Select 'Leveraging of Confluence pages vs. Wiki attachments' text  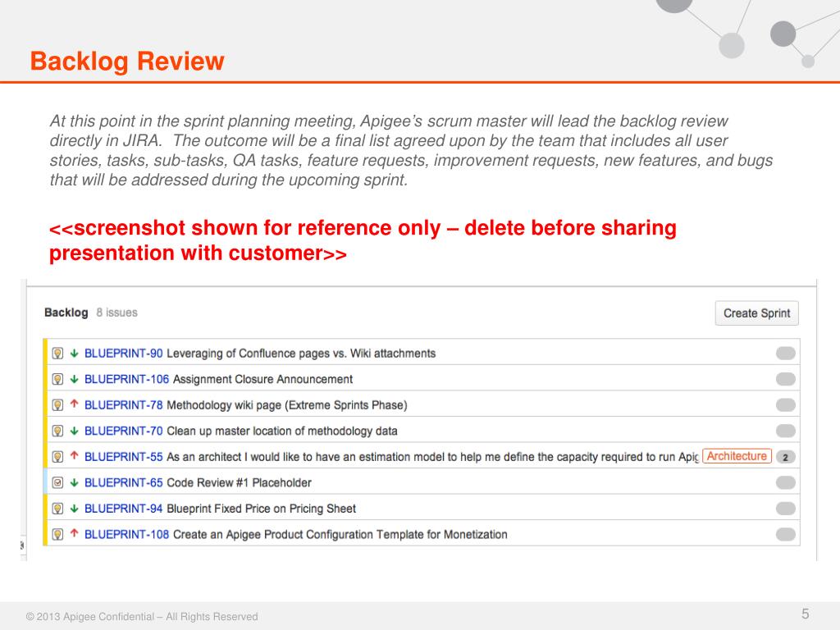pyautogui.click(x=301, y=354)
